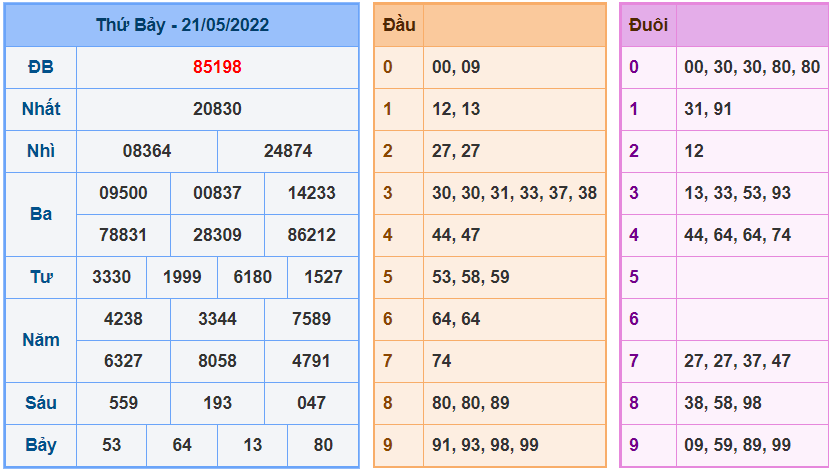Click the Ba prize number 28309

point(217,235)
